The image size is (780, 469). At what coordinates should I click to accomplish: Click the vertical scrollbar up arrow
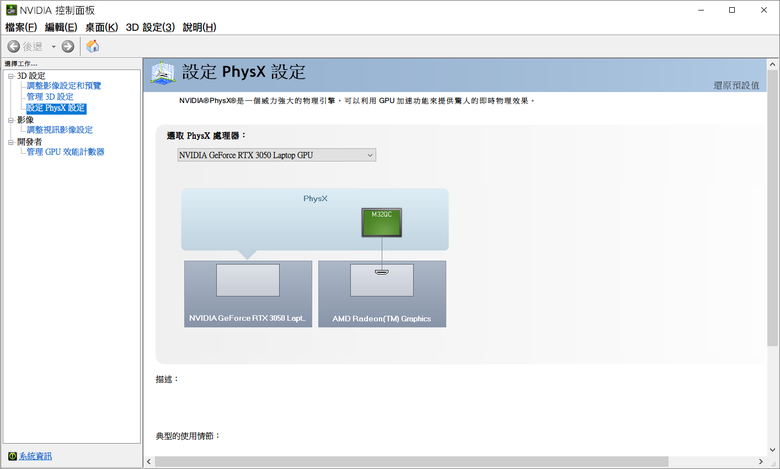pos(773,64)
